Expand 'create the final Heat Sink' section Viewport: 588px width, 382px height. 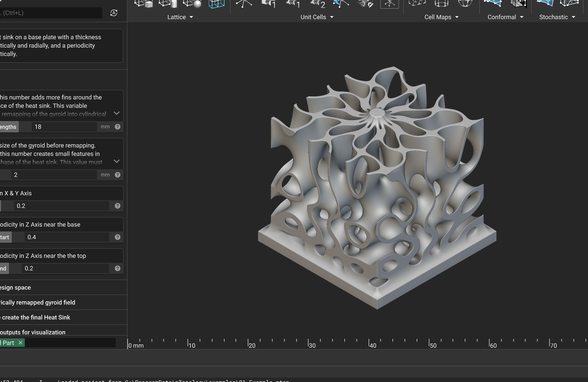coord(36,317)
